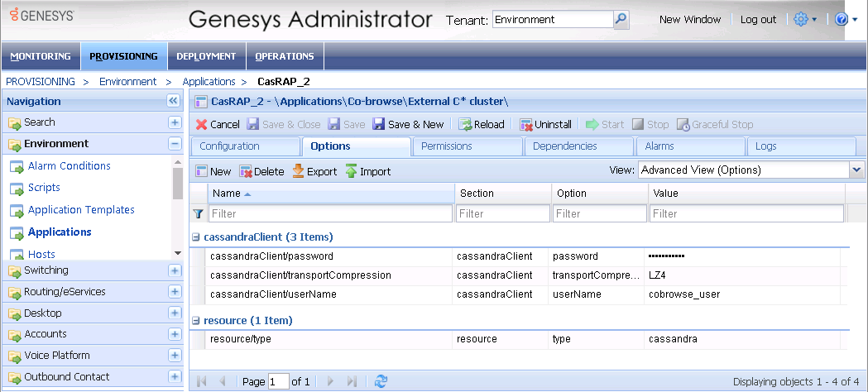Expand the Routing/eServices navigation section
The image size is (868, 392).
point(175,291)
